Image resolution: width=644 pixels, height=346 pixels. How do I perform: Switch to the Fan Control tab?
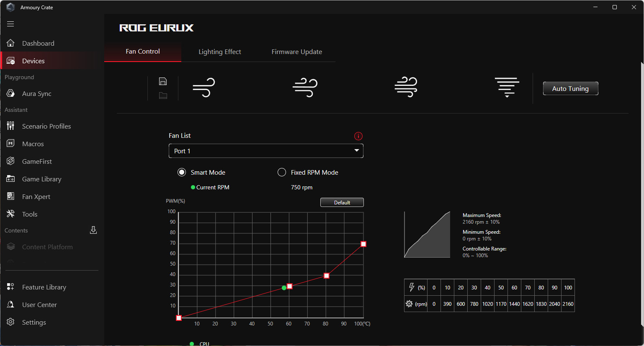click(x=143, y=52)
